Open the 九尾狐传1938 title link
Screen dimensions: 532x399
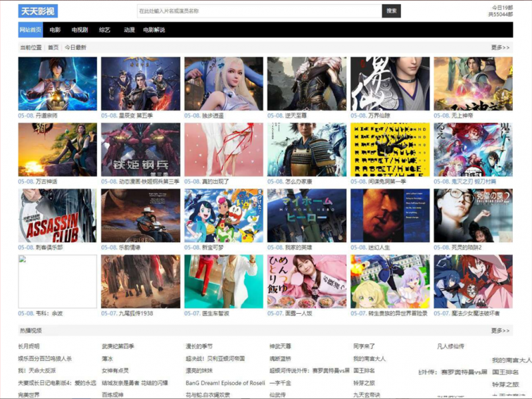(x=136, y=313)
